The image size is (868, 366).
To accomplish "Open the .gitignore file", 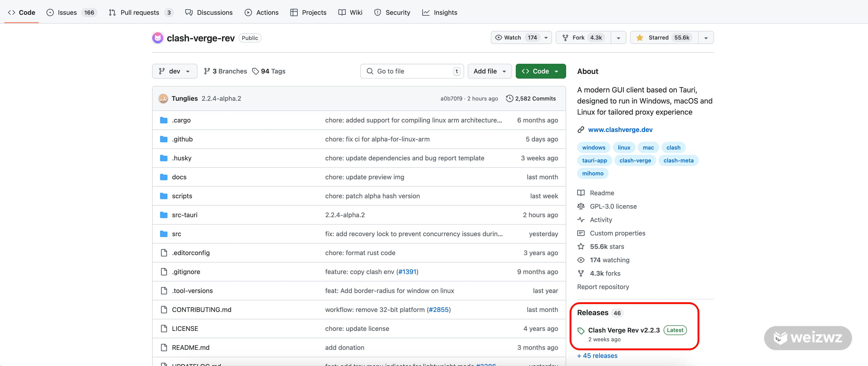I will (x=186, y=272).
